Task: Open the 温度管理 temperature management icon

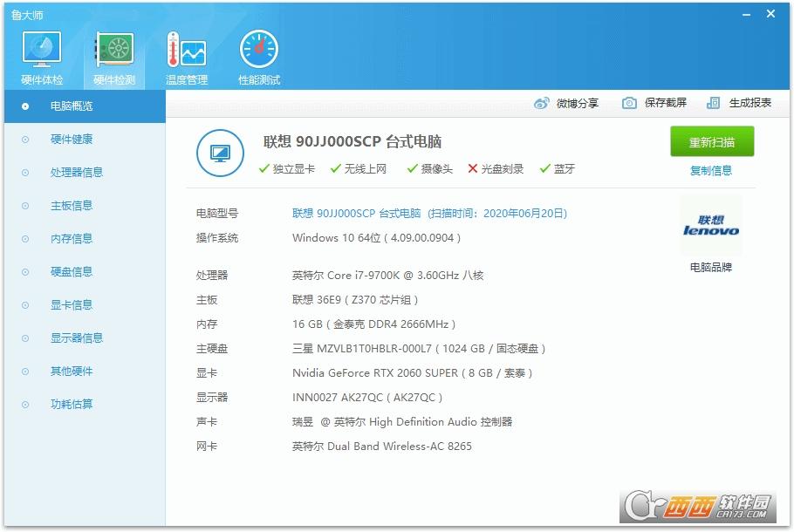Action: tap(187, 58)
